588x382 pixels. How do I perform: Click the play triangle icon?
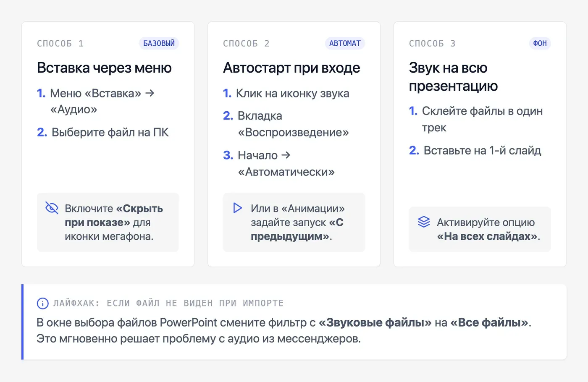[238, 208]
